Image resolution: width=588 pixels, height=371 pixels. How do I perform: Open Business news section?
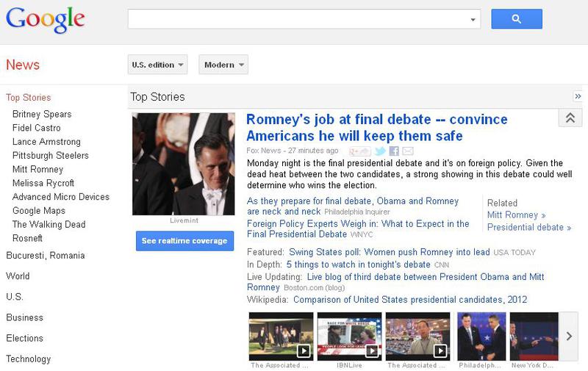point(24,317)
